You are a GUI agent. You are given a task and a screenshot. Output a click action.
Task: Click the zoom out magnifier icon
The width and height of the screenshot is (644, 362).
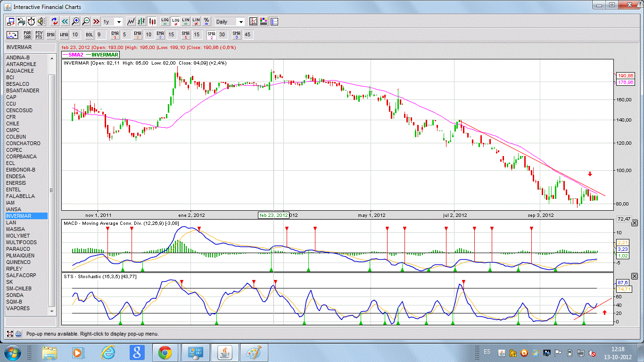(x=86, y=22)
